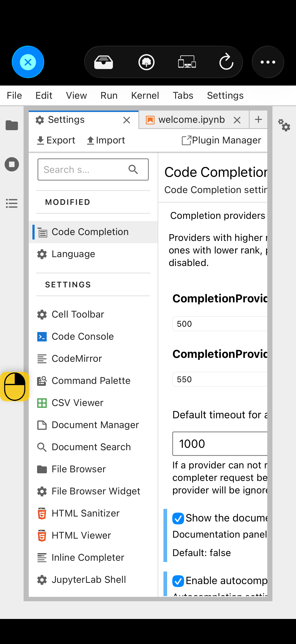Open CSV Viewer settings
Image resolution: width=296 pixels, height=644 pixels.
coord(94,403)
